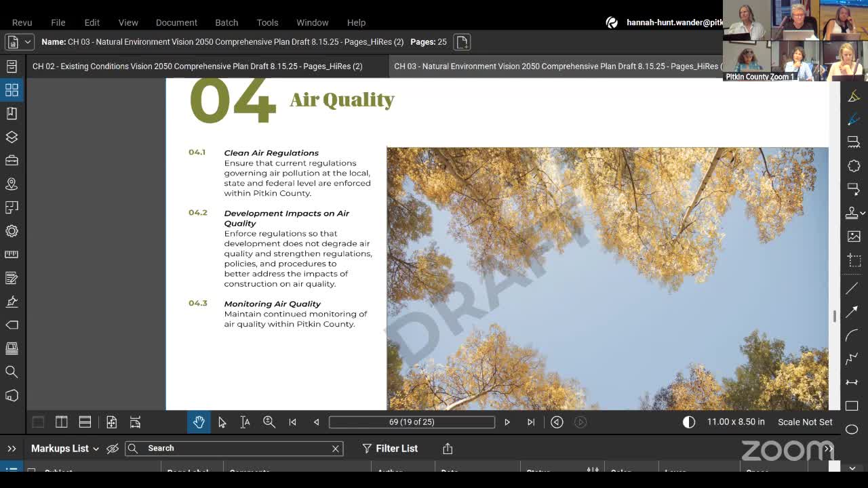Viewport: 868px width, 488px height.
Task: Expand the Markups List dropdown
Action: click(x=65, y=449)
